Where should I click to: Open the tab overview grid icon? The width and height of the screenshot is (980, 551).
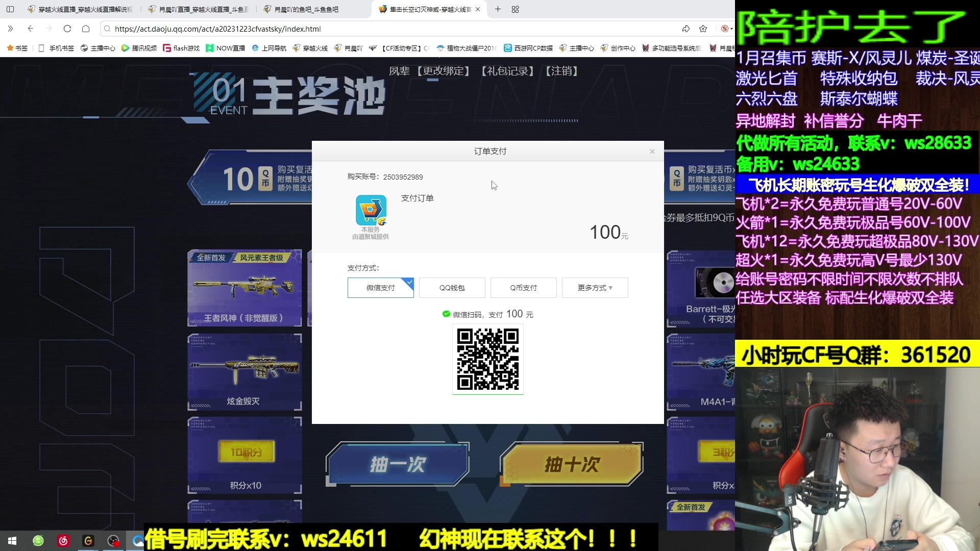tap(516, 9)
